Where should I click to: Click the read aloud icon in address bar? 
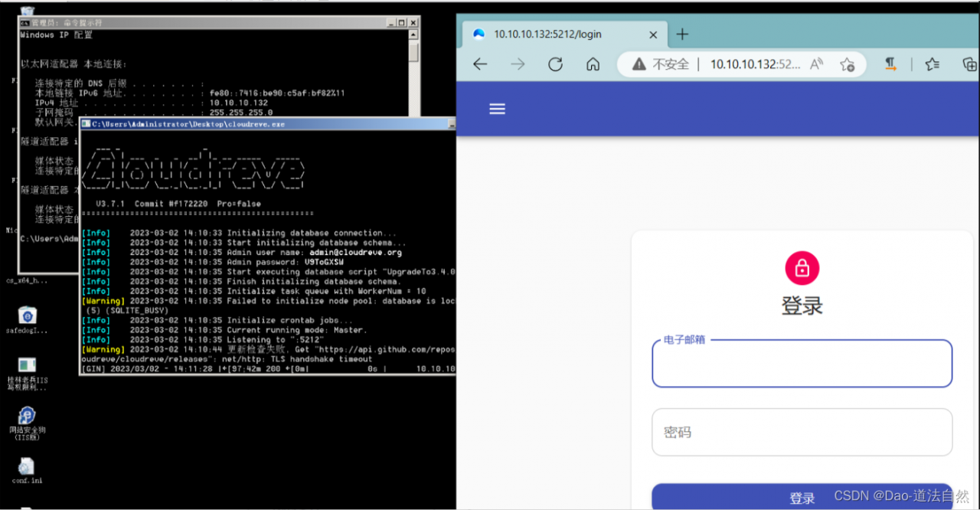(x=816, y=64)
